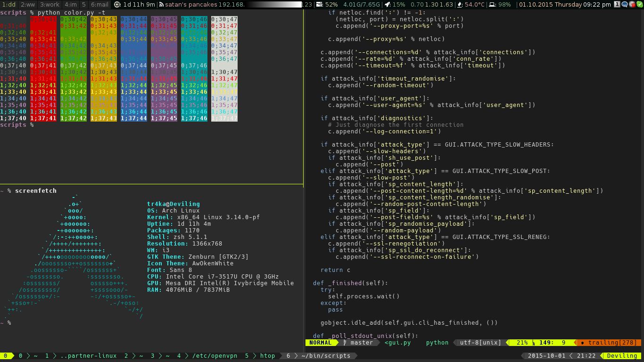644x362 pixels.
Task: Switch to workspace 6:mail
Action: (x=99, y=4)
